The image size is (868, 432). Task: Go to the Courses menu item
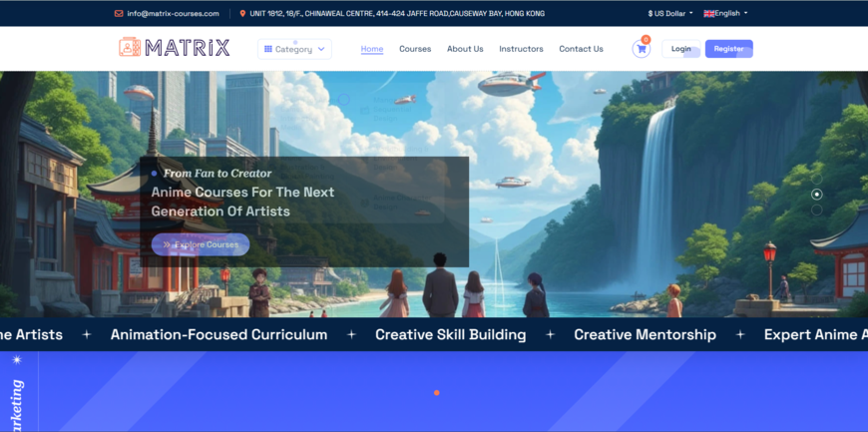415,49
